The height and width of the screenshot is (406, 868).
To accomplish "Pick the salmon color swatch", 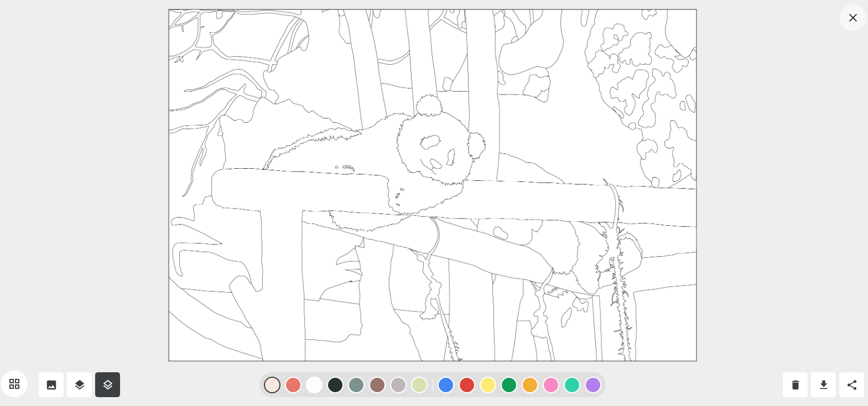I will coord(293,385).
